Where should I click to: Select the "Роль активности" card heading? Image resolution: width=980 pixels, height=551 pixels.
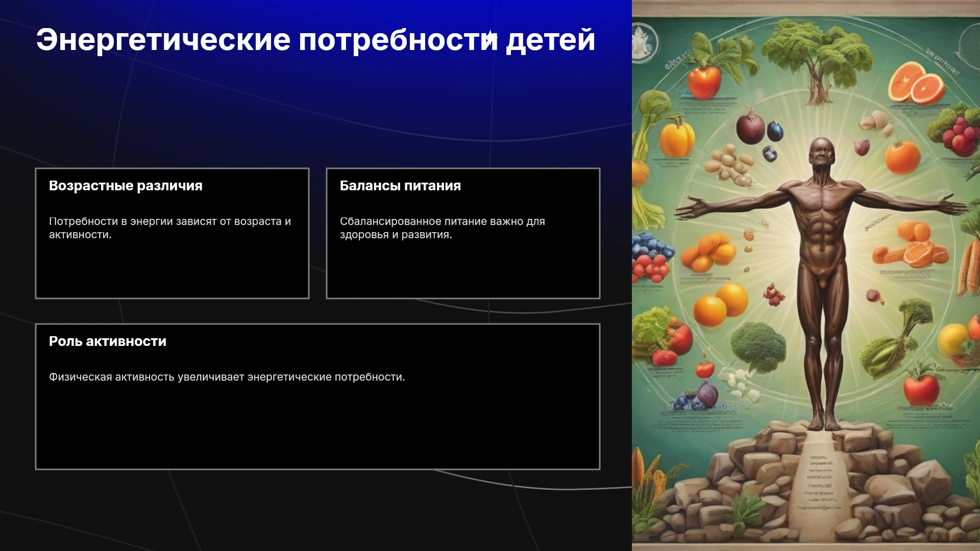coord(108,341)
